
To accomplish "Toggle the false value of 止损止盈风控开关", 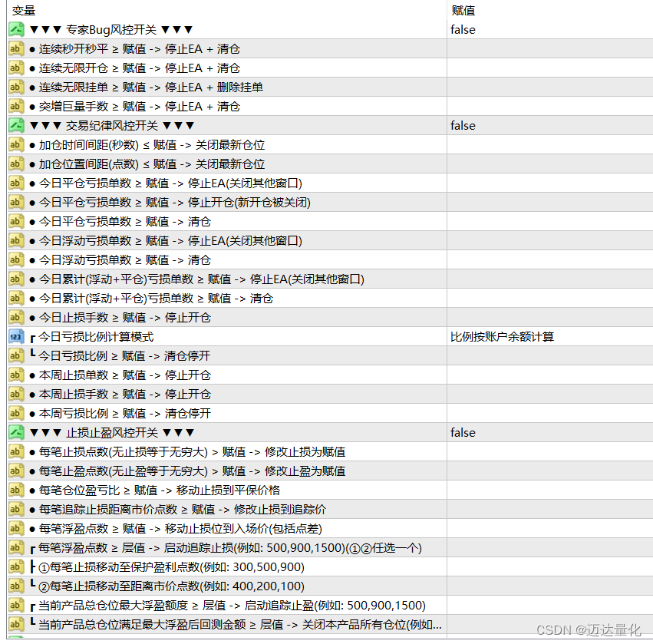I will point(463,432).
